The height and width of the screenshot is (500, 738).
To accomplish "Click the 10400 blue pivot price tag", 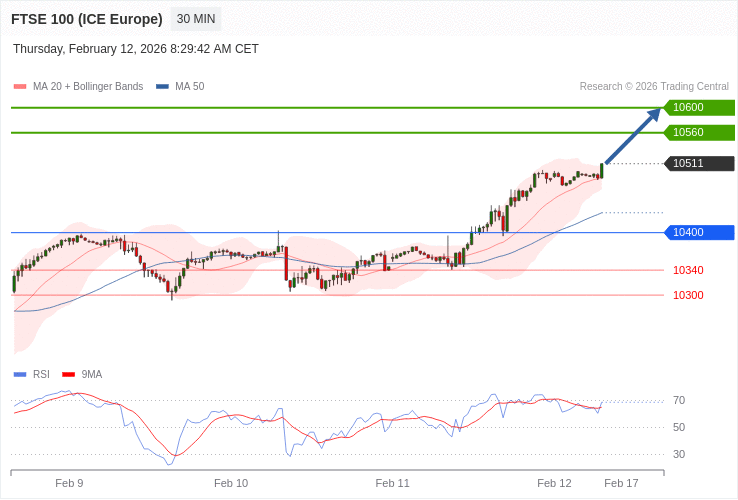I will [x=699, y=233].
